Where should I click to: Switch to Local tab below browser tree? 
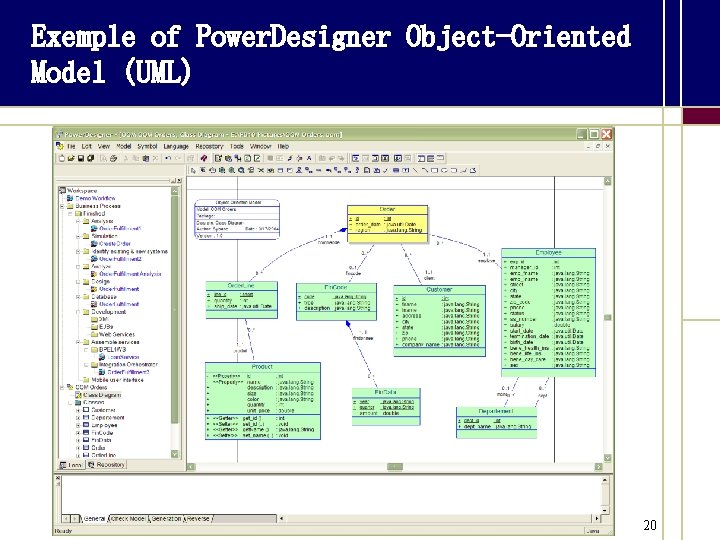(x=71, y=465)
